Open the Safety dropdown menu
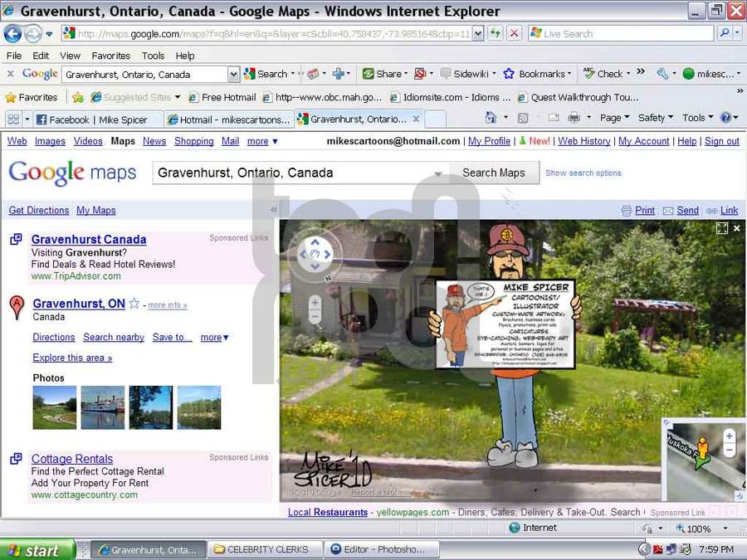 pyautogui.click(x=656, y=118)
